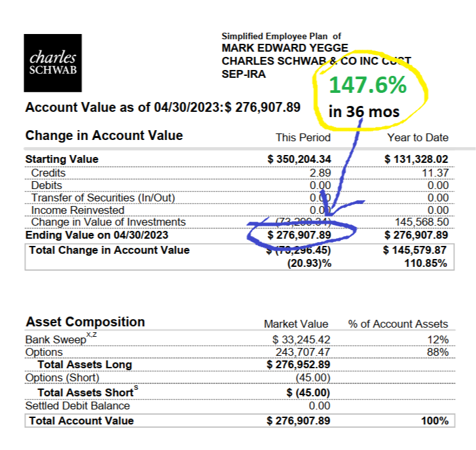Click the green 147.6% annotation

coord(367,85)
